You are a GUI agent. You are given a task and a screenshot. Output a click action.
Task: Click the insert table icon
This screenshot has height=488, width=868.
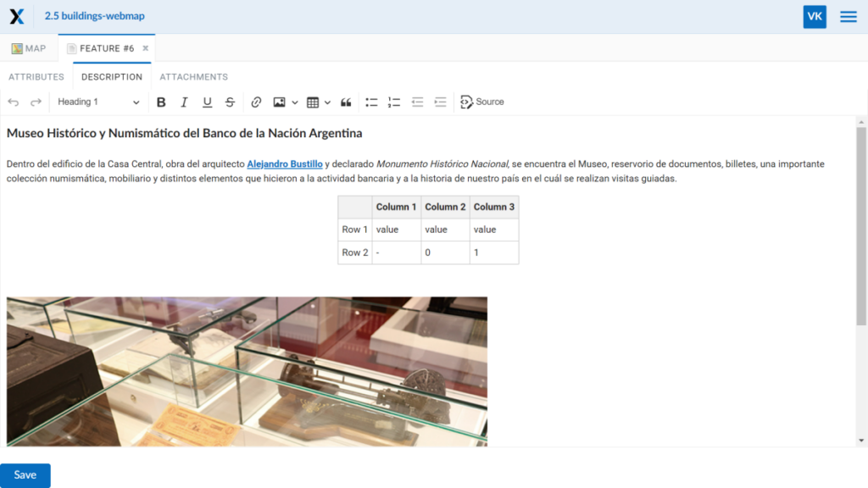tap(313, 102)
